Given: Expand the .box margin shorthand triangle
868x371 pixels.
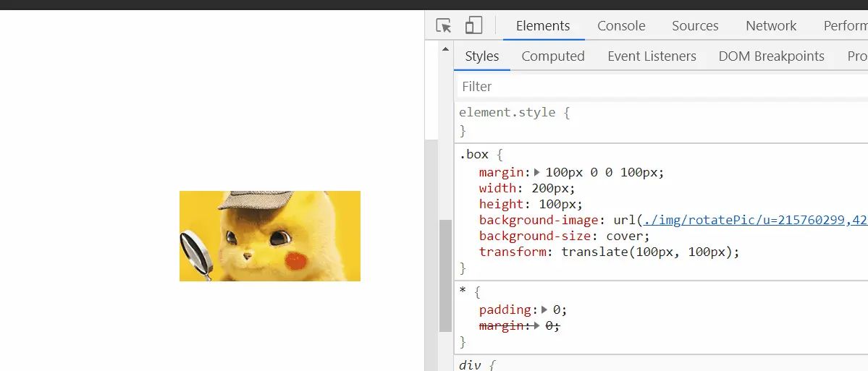Looking at the screenshot, I should (x=537, y=173).
